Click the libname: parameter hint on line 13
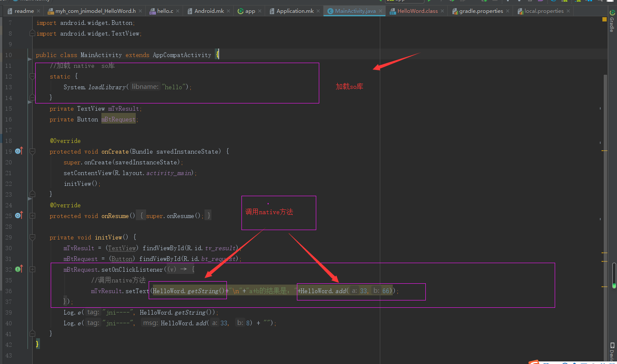Screen dimensions: 617x364 point(145,87)
